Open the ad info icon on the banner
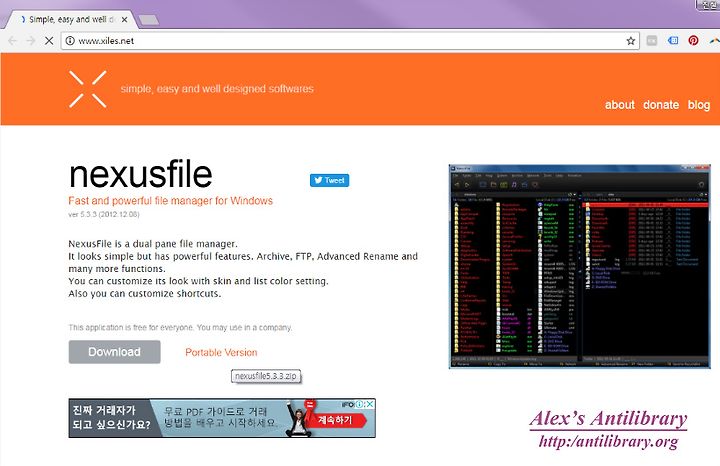Viewport: 720px width, 466px height. (x=360, y=404)
